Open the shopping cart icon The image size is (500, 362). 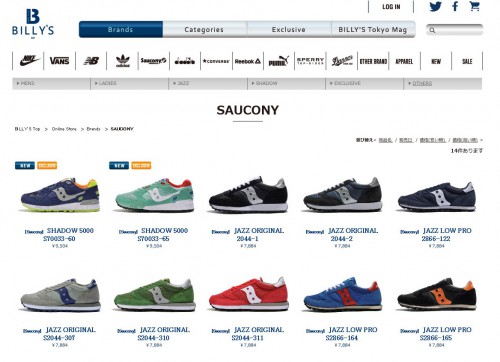coord(474,6)
